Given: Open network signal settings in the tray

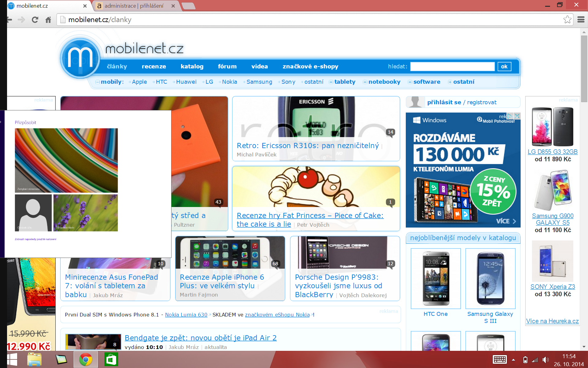Looking at the screenshot, I should (x=535, y=359).
